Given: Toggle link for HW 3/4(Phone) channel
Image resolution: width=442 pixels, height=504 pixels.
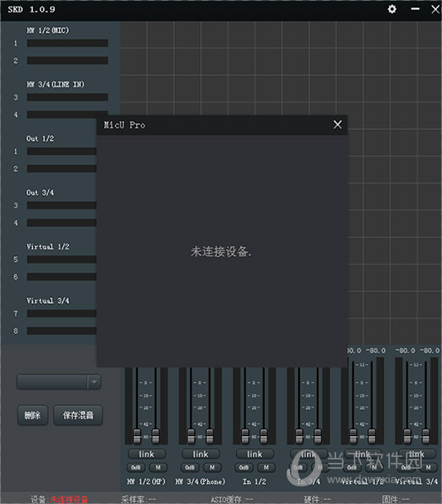Looking at the screenshot, I should point(201,454).
